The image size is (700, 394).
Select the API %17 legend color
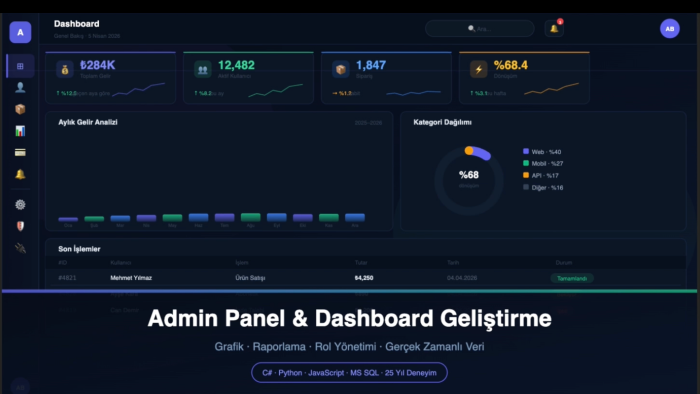[526, 175]
